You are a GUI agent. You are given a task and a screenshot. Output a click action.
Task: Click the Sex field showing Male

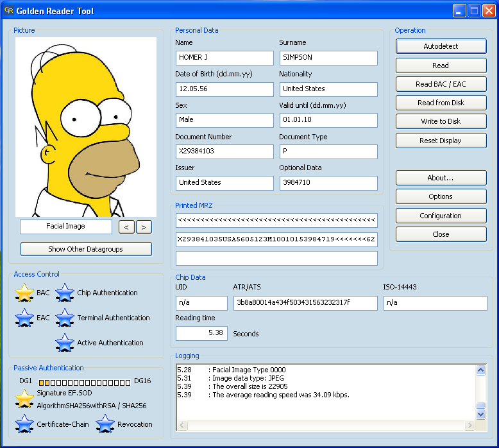coord(224,120)
